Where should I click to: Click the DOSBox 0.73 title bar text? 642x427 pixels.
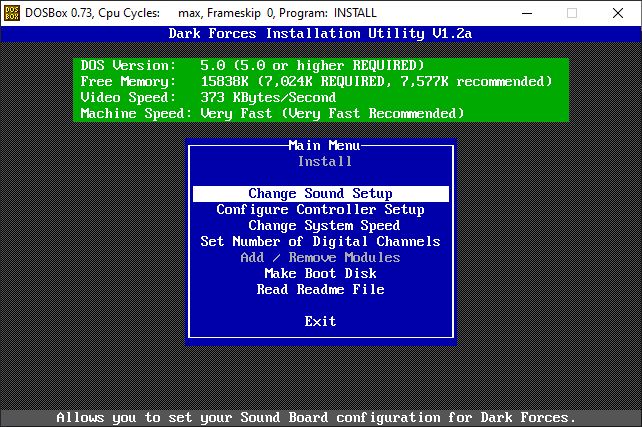click(x=201, y=13)
